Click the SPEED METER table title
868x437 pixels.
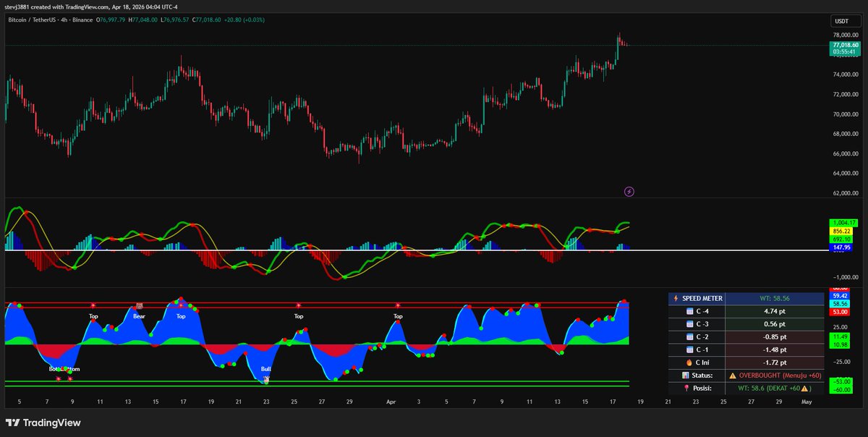pos(702,298)
